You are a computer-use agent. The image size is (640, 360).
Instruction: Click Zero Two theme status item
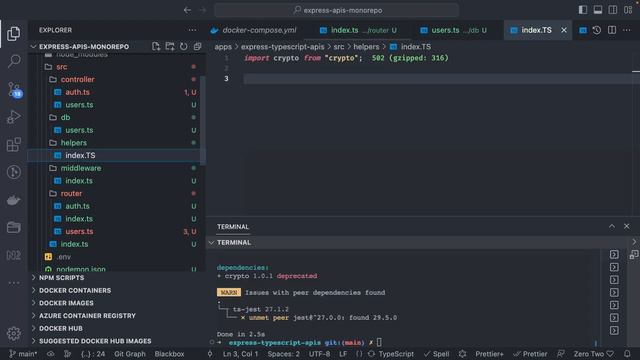pyautogui.click(x=593, y=354)
